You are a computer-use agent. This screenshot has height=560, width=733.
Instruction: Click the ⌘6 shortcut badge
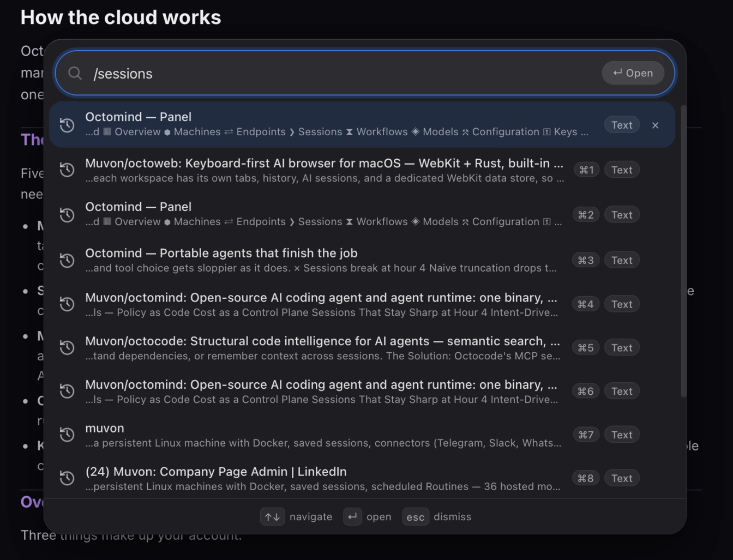point(586,391)
